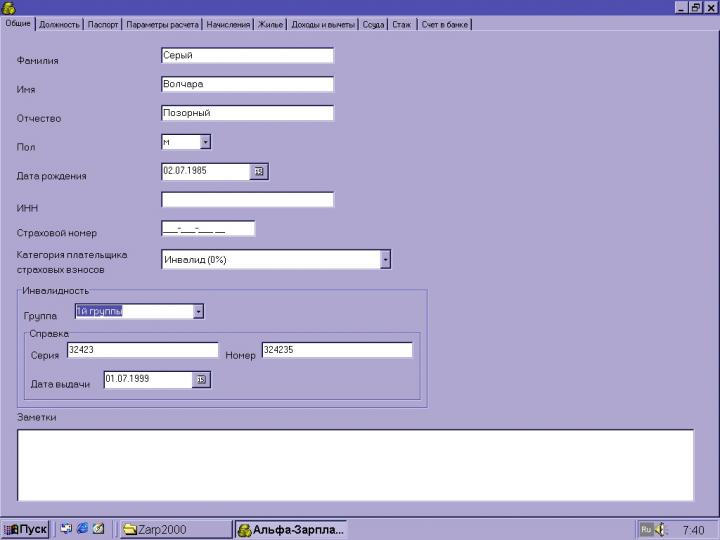The image size is (720, 540).
Task: Launch Internet Explorer from quick launch
Action: click(x=82, y=529)
